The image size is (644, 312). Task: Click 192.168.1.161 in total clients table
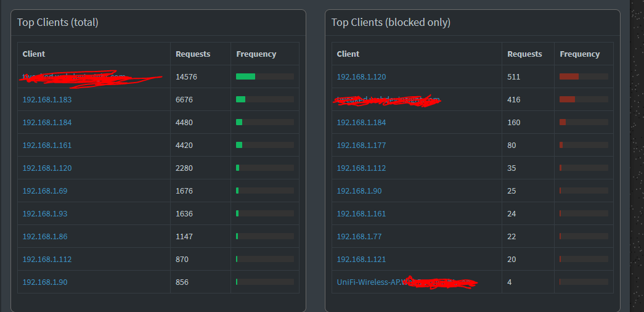pos(47,145)
